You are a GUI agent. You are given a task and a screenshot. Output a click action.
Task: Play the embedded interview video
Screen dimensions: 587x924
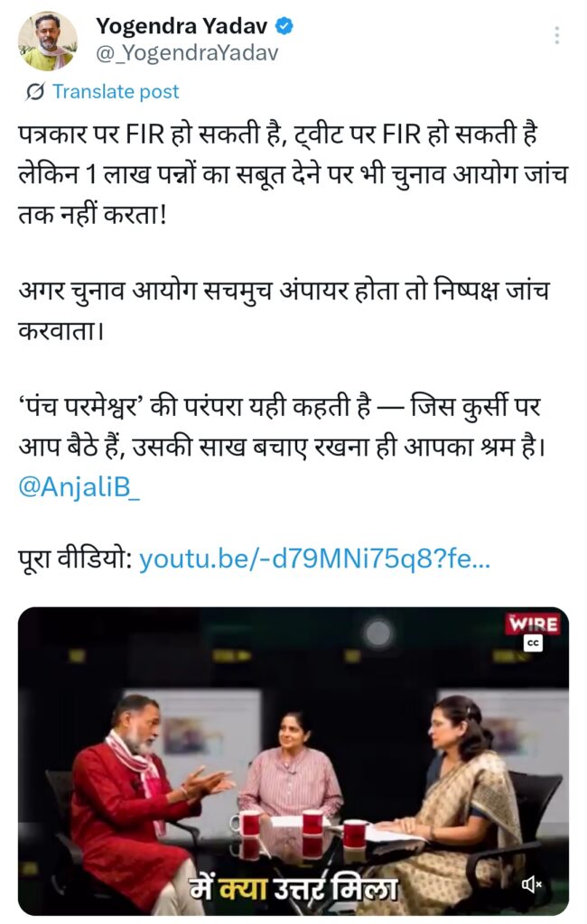[x=293, y=761]
